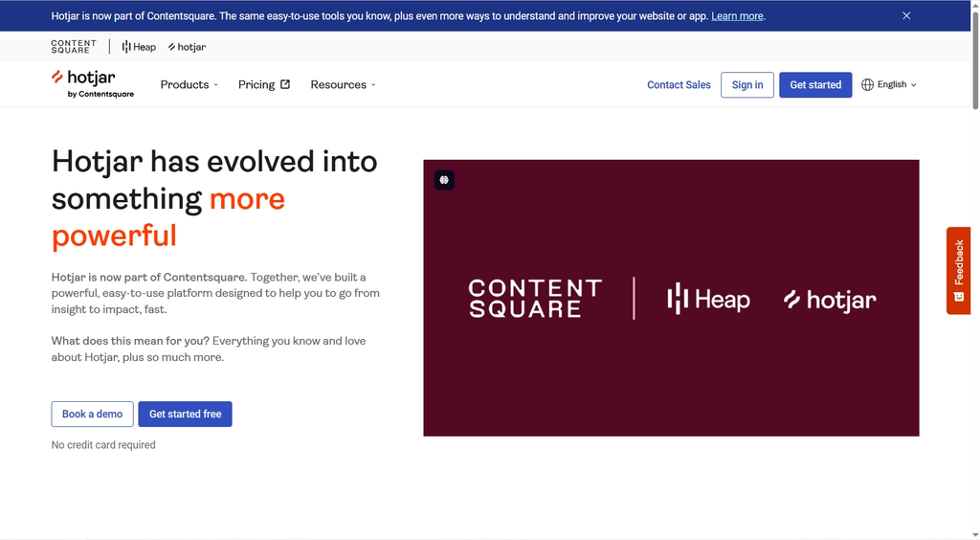Click the Resources chevron arrow
This screenshot has height=540, width=980.
[x=373, y=85]
